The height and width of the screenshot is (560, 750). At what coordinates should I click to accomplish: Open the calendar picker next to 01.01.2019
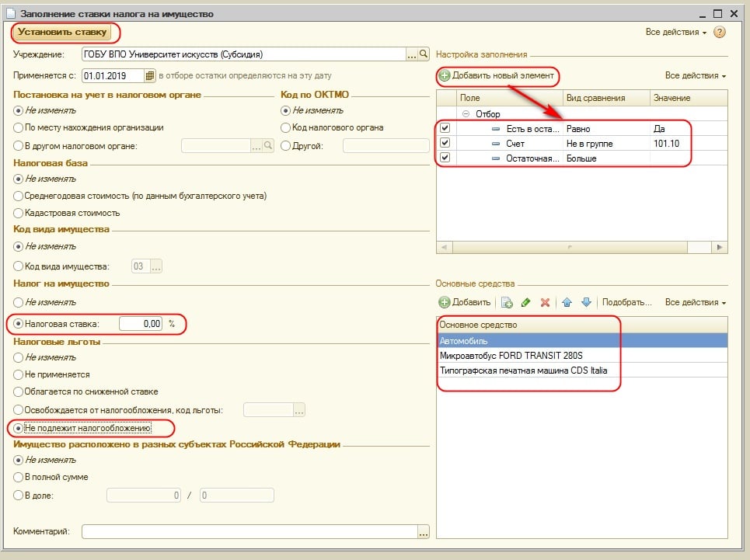click(150, 75)
